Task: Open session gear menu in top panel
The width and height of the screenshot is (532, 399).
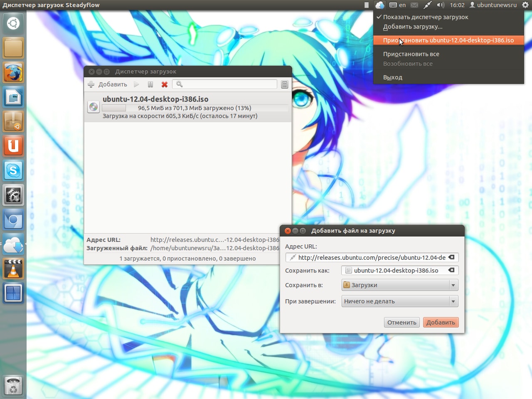Action: pos(525,5)
